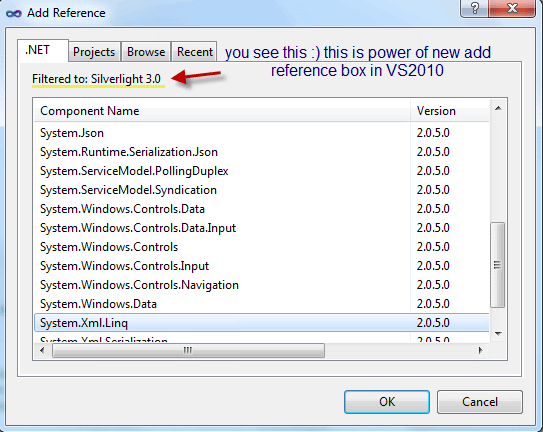Switch to the .NET tab
This screenshot has height=432, width=543.
[43, 51]
